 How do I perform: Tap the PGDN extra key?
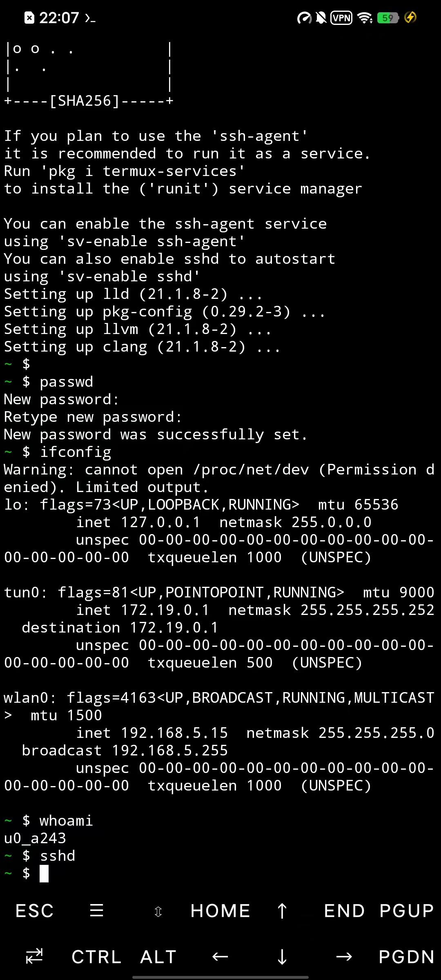(x=406, y=957)
